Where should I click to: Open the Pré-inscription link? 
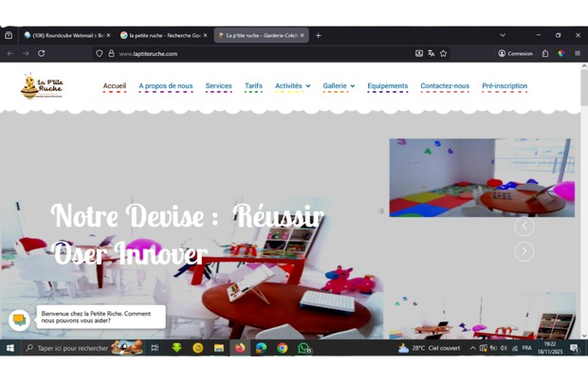[505, 86]
